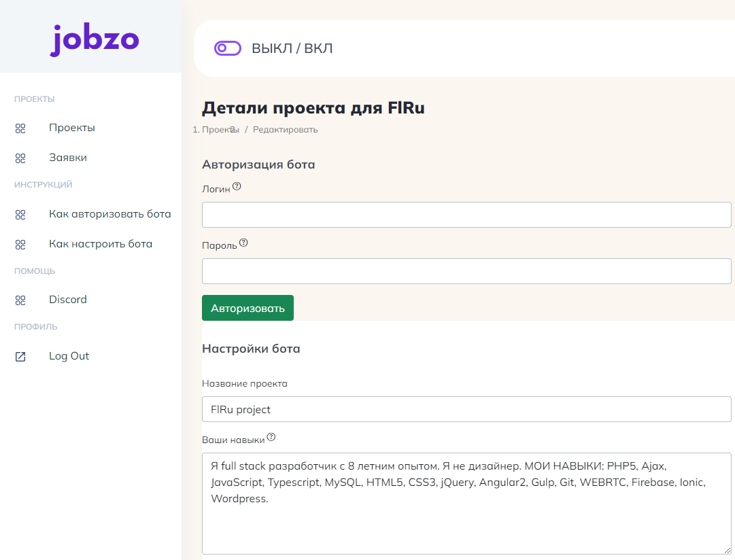Open the Заявки menu item
The image size is (735, 560).
coord(67,158)
